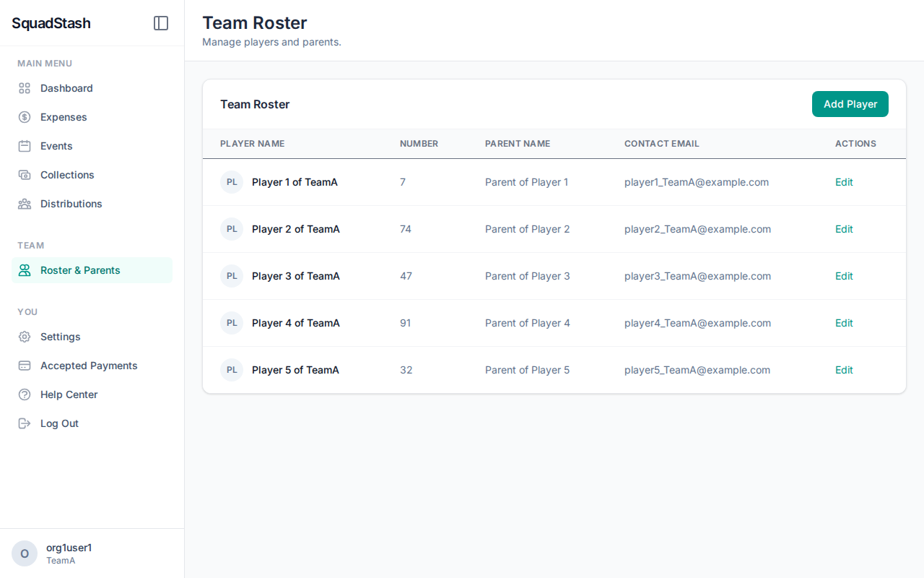Open the Distributions section icon

tap(23, 203)
